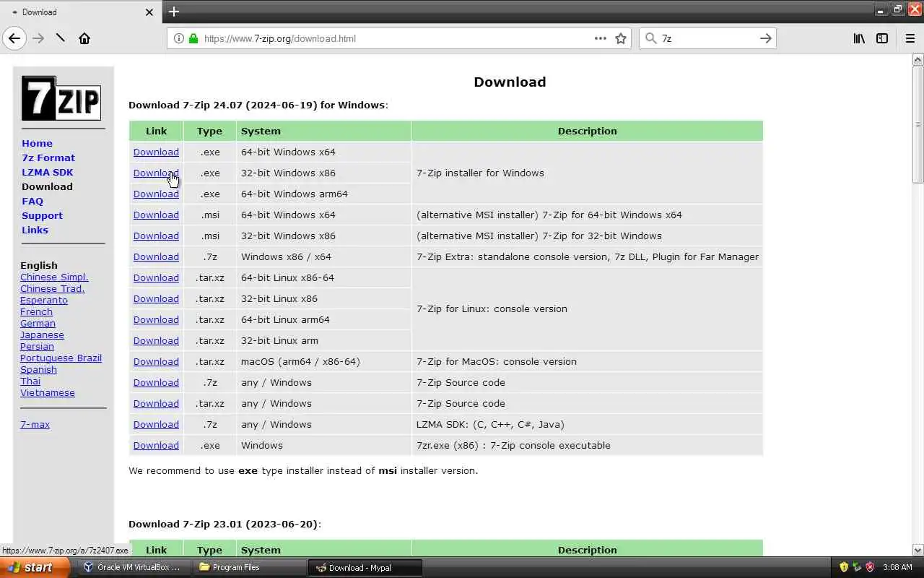Download the 32-bit Windows x86 .msi installer
The width and height of the screenshot is (924, 578).
coord(156,236)
